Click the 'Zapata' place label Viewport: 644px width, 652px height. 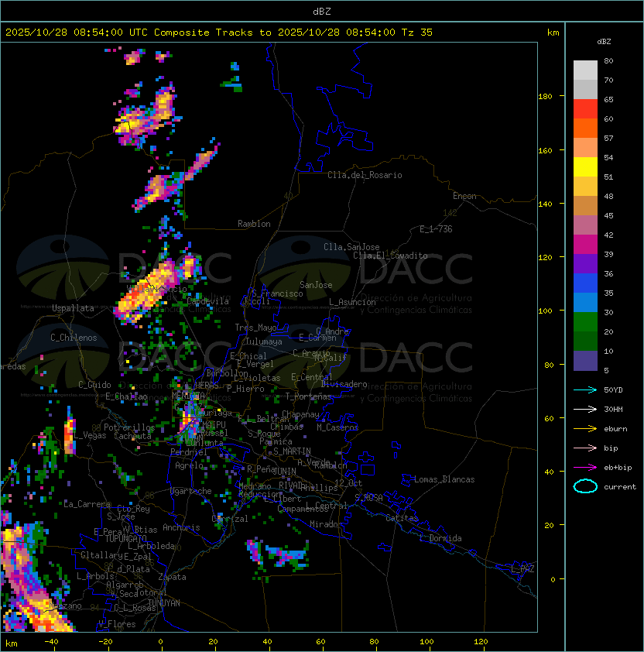(172, 577)
